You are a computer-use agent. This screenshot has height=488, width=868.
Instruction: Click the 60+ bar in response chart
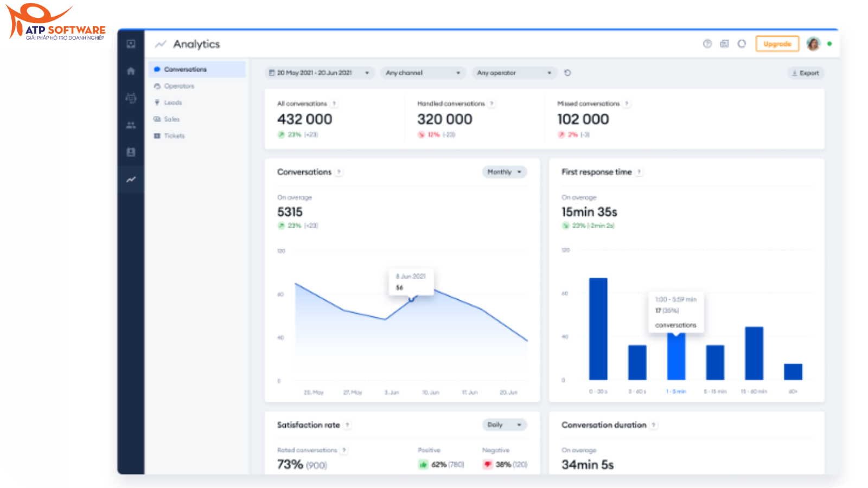pos(793,371)
